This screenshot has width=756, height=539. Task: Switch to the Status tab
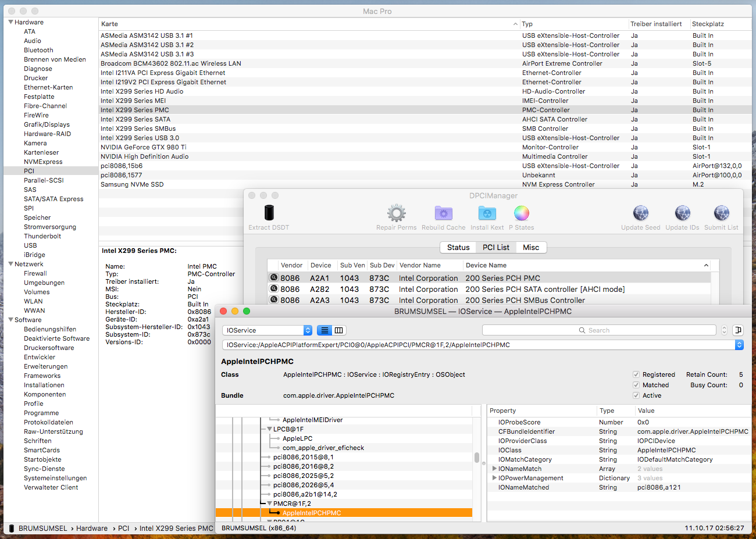(458, 247)
